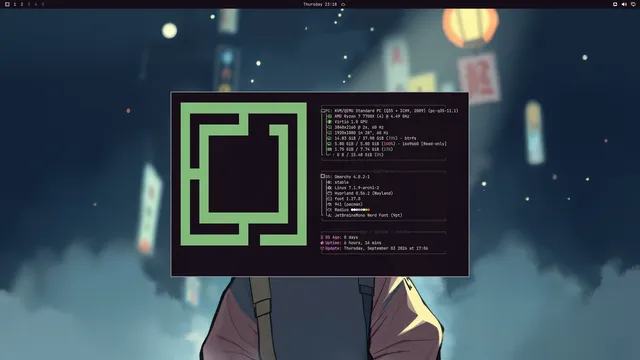Open the rightmost tray icon after the speaker
This screenshot has width=640, height=360.
(633, 4)
